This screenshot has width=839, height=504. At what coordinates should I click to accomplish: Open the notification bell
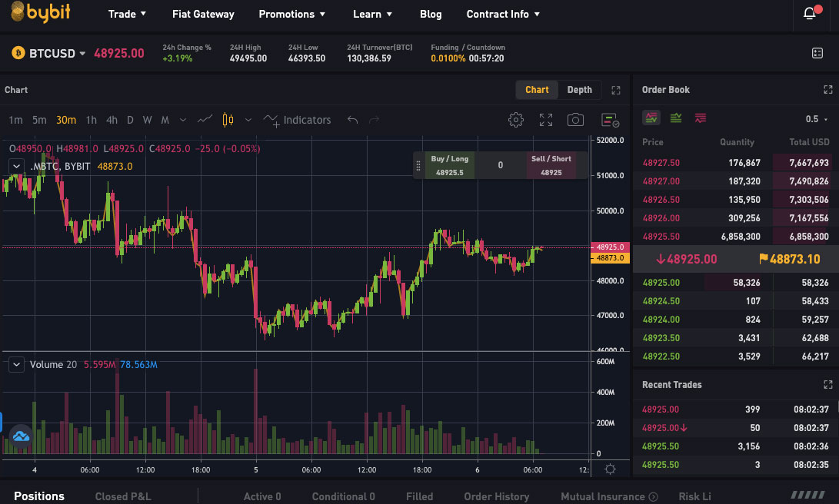click(811, 13)
